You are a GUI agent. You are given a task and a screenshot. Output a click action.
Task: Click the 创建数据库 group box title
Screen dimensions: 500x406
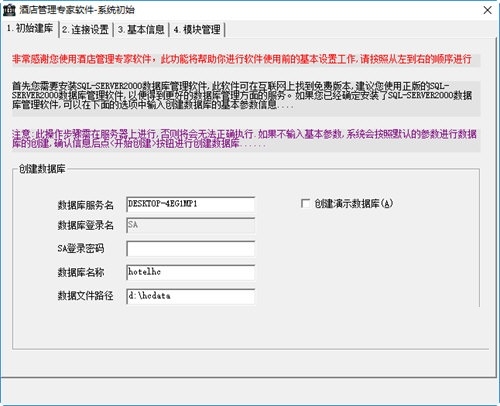tap(42, 169)
